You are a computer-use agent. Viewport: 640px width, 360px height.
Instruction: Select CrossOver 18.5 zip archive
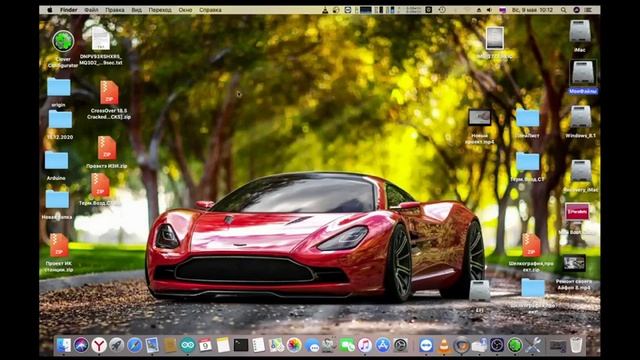(x=109, y=93)
